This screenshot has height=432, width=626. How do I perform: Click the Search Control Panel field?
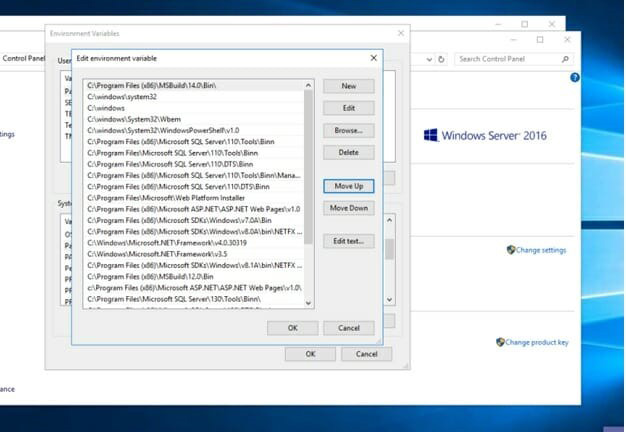[506, 59]
